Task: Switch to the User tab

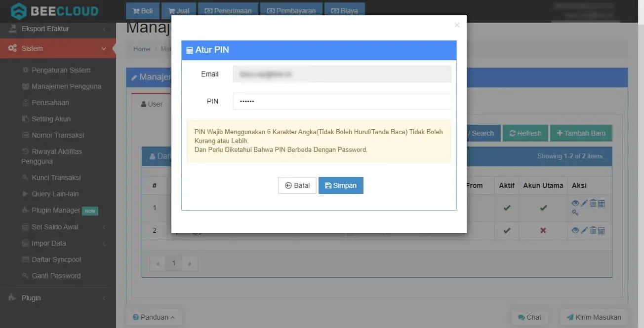Action: tap(152, 104)
